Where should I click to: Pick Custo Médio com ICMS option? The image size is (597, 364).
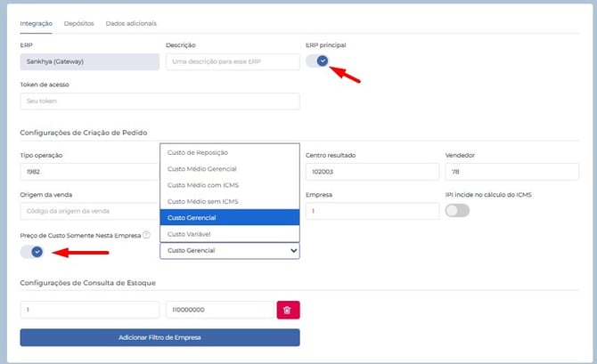pyautogui.click(x=230, y=185)
